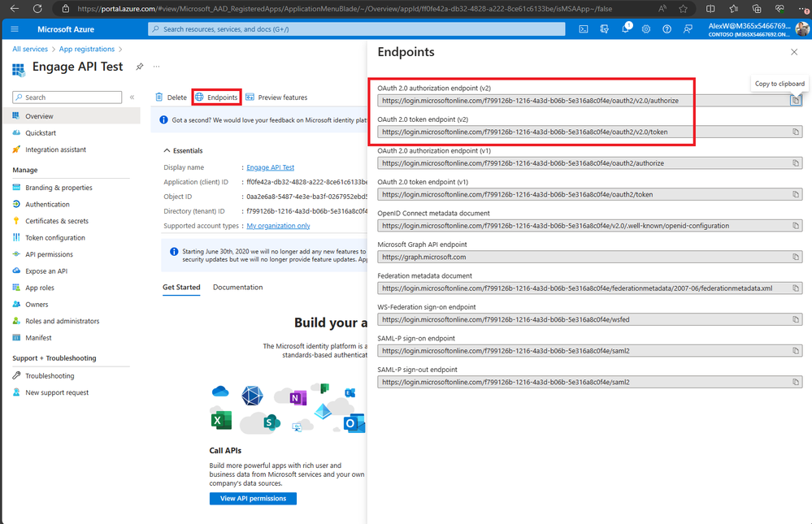Image resolution: width=812 pixels, height=524 pixels.
Task: Click the My organization only link
Action: pyautogui.click(x=278, y=226)
